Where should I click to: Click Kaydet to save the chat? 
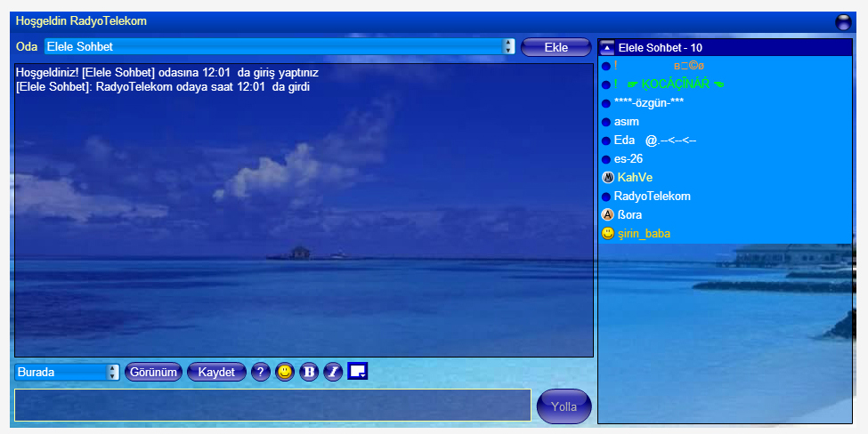point(216,372)
